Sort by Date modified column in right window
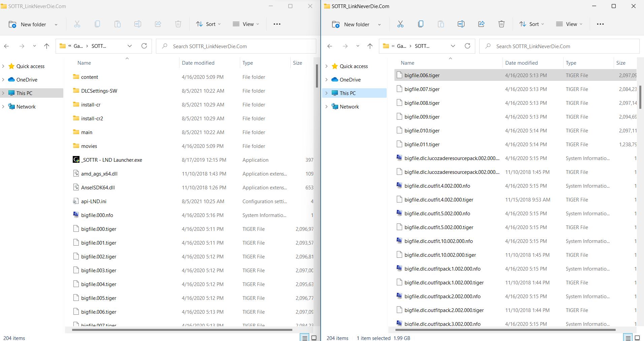 click(521, 63)
